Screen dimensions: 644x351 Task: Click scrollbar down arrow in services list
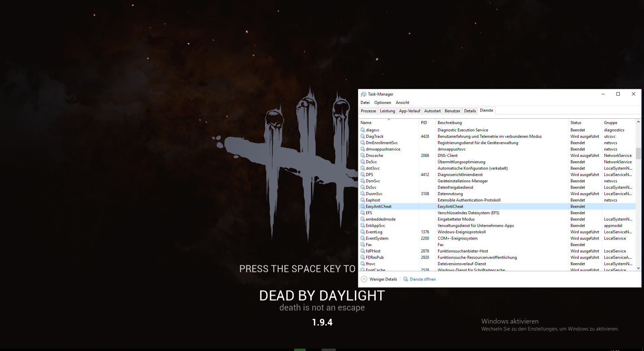point(638,268)
